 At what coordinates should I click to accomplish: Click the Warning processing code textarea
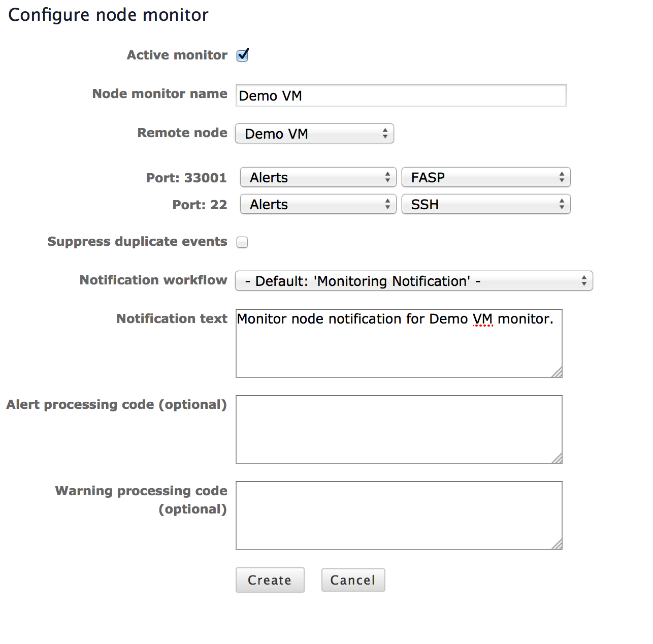point(399,516)
